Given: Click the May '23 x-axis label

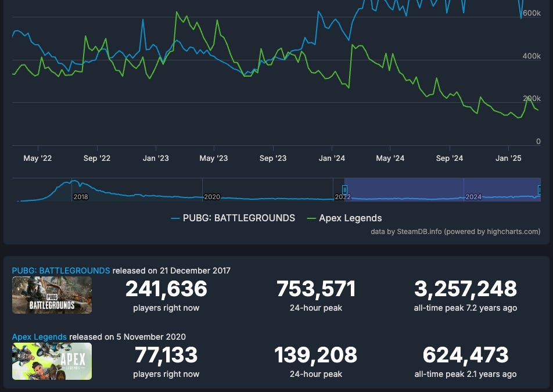Looking at the screenshot, I should tap(214, 159).
